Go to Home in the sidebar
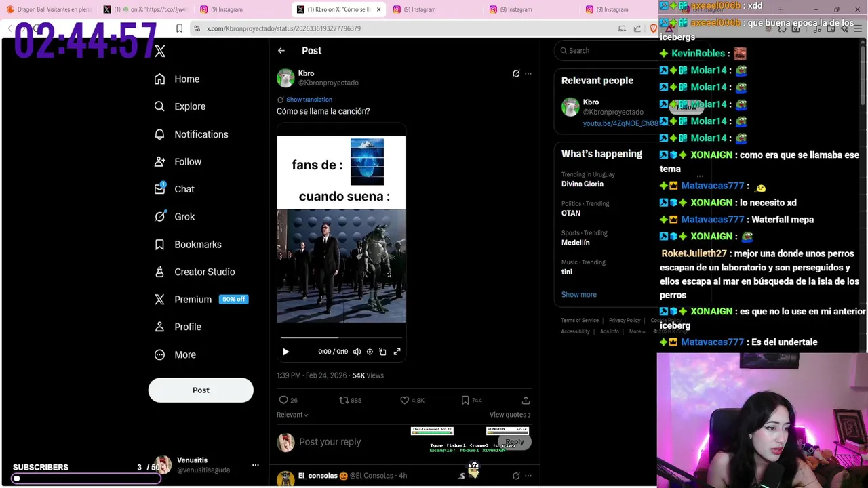868x488 pixels. pos(177,79)
